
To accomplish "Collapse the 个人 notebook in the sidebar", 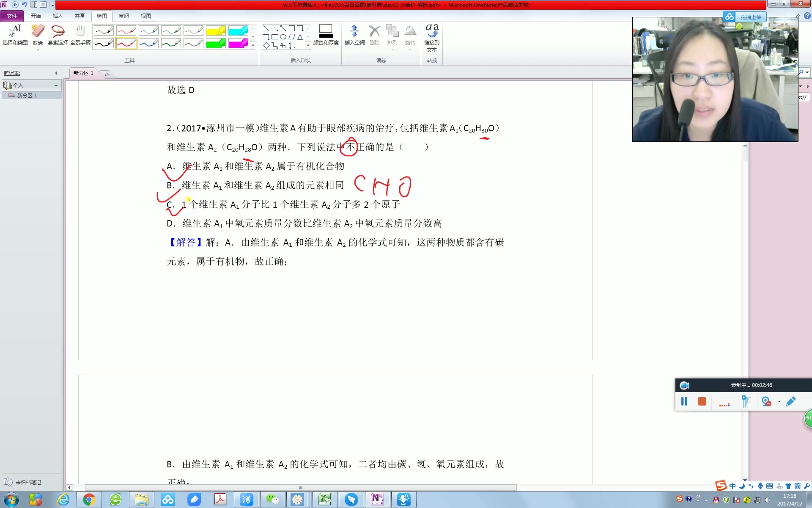I will pos(56,85).
